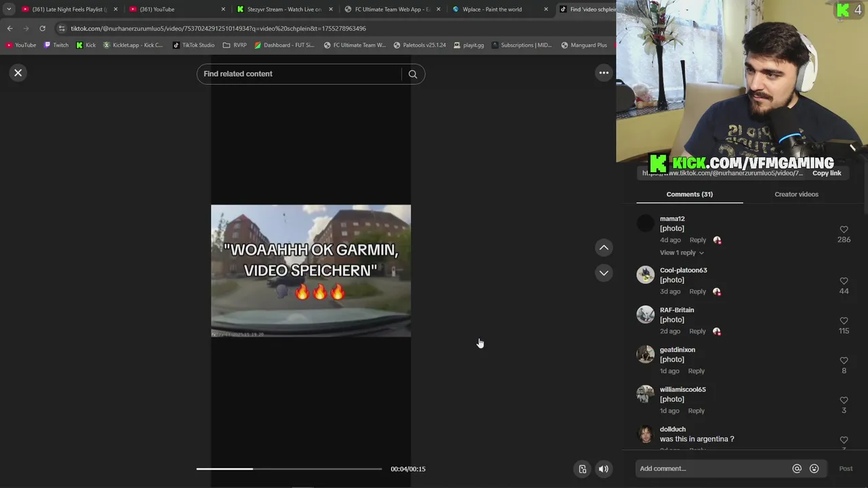
Task: Open the emoji picker in comment box
Action: (814, 469)
